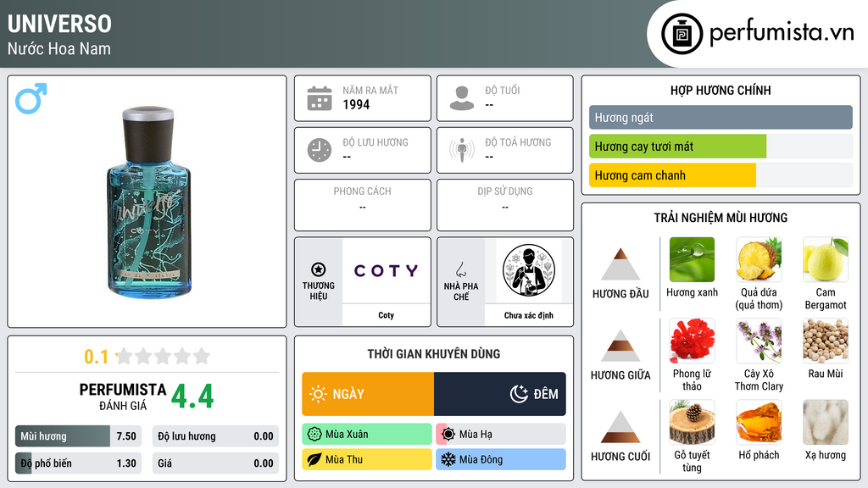Click the 1994 launch year value
The width and height of the screenshot is (868, 488).
coord(356,104)
